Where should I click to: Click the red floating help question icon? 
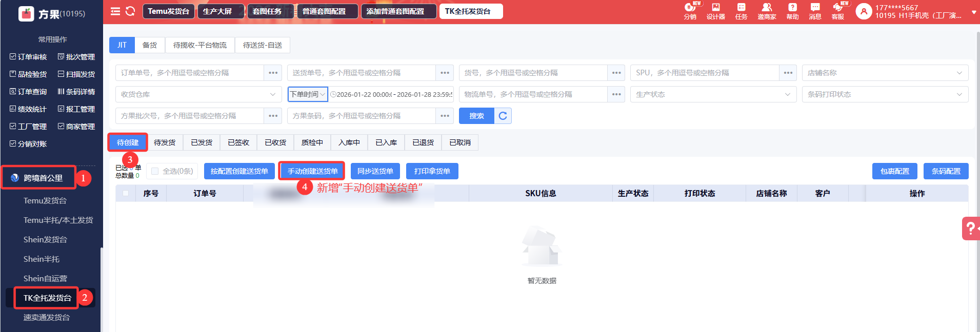(x=971, y=228)
